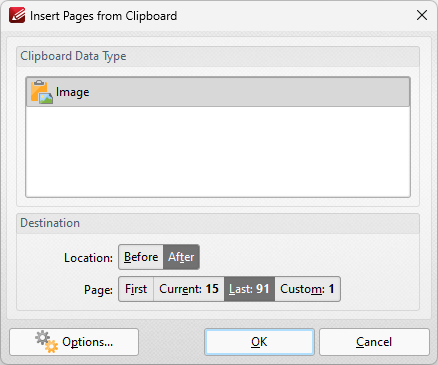Image resolution: width=438 pixels, height=365 pixels.
Task: Click the PDF editor app icon in title bar
Action: (x=17, y=15)
